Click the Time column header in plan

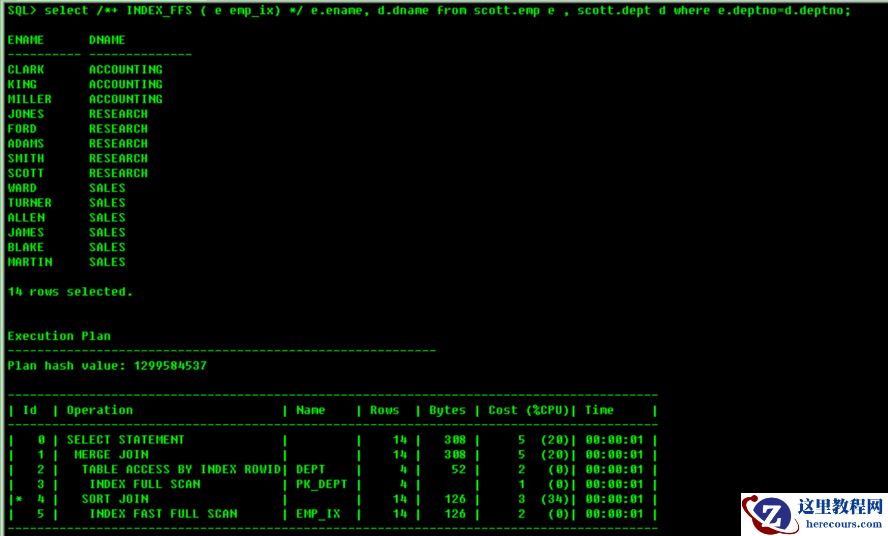tap(599, 410)
